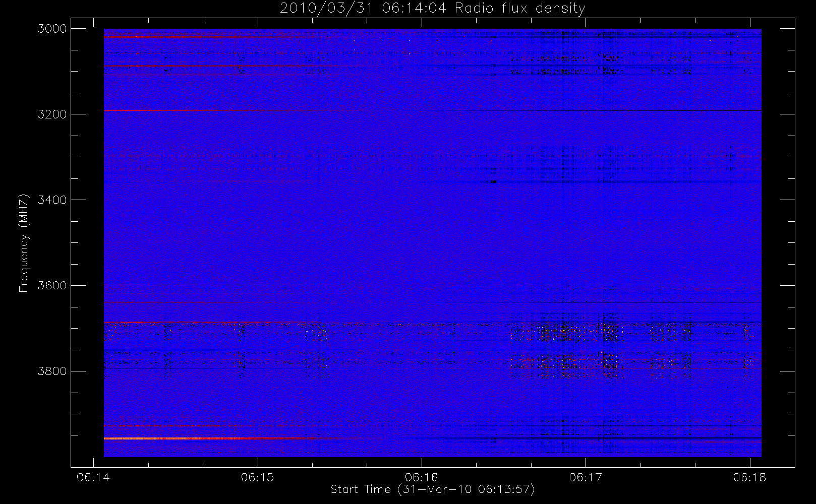Click the 06:18 time axis label
Image resolution: width=816 pixels, height=504 pixels.
coord(749,477)
